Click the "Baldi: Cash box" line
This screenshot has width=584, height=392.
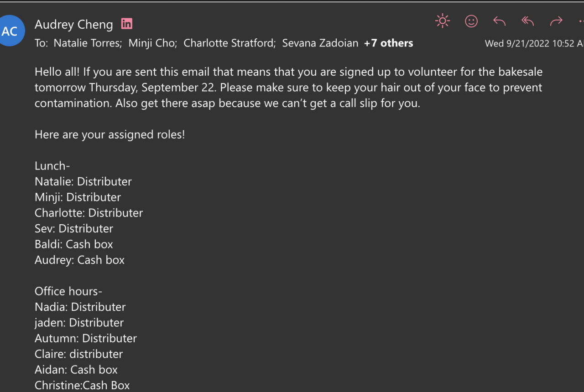[x=74, y=244]
